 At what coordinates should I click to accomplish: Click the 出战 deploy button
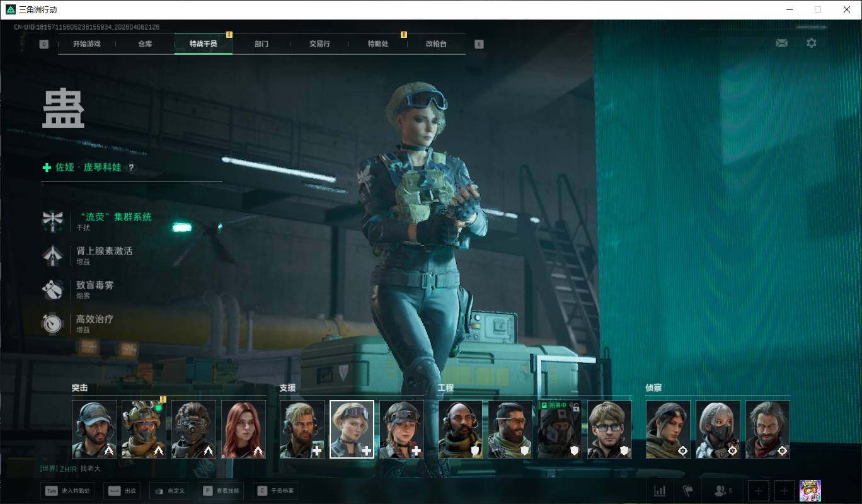click(x=122, y=491)
